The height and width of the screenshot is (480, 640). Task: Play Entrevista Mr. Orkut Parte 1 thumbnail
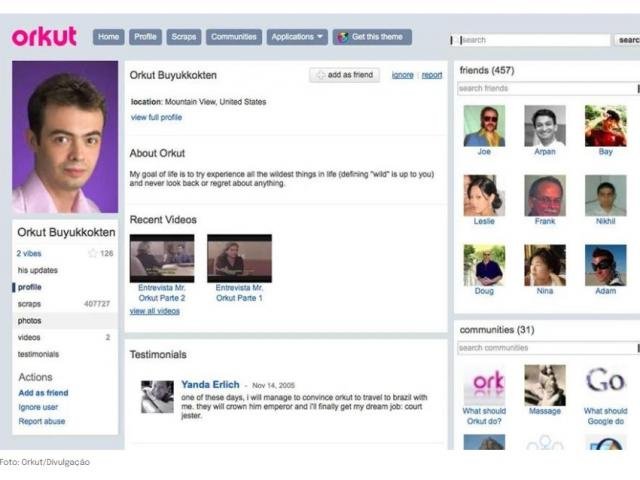(240, 258)
